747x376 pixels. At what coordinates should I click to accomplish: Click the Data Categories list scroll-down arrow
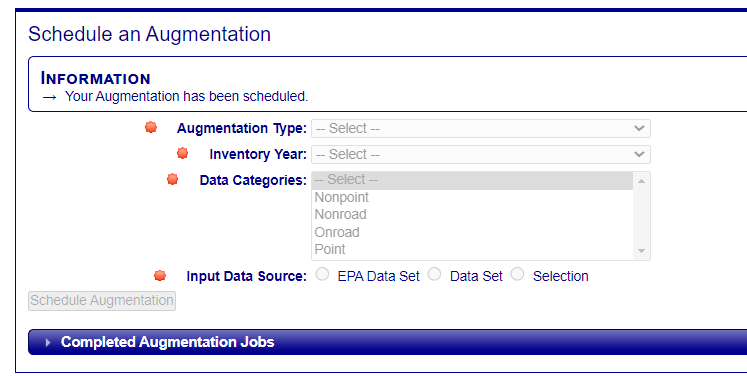pos(641,251)
